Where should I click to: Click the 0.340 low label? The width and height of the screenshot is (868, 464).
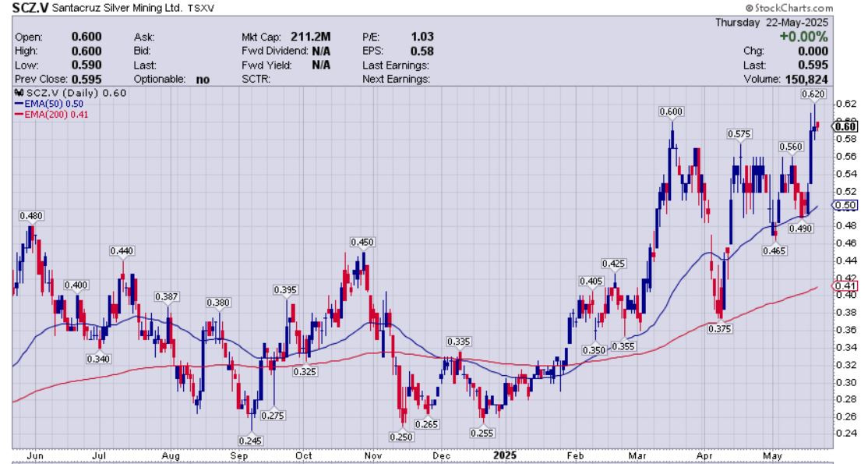click(x=98, y=359)
